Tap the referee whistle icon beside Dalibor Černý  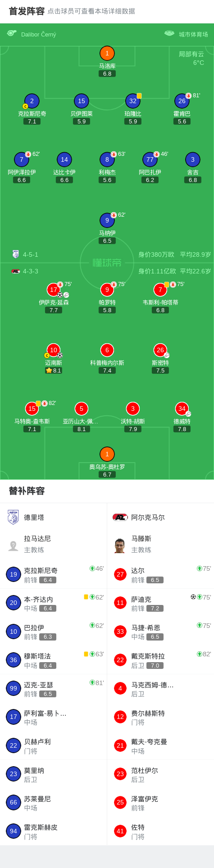12,33
